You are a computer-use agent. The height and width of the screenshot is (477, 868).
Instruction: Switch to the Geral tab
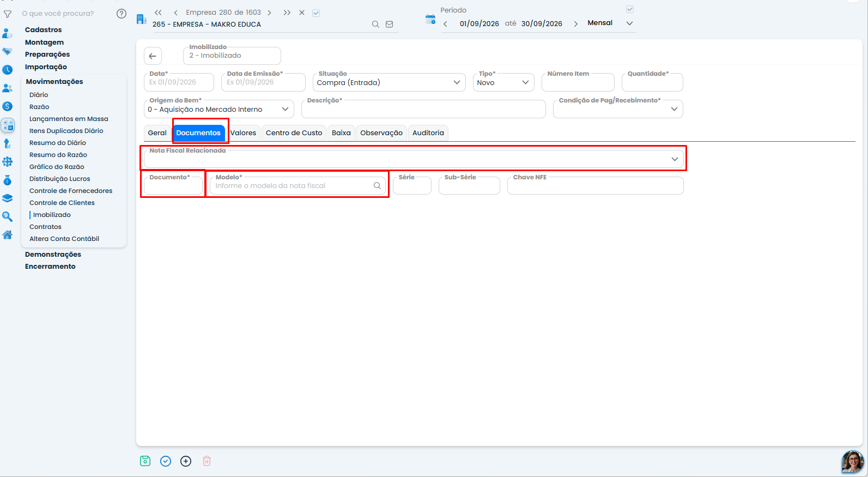tap(157, 133)
